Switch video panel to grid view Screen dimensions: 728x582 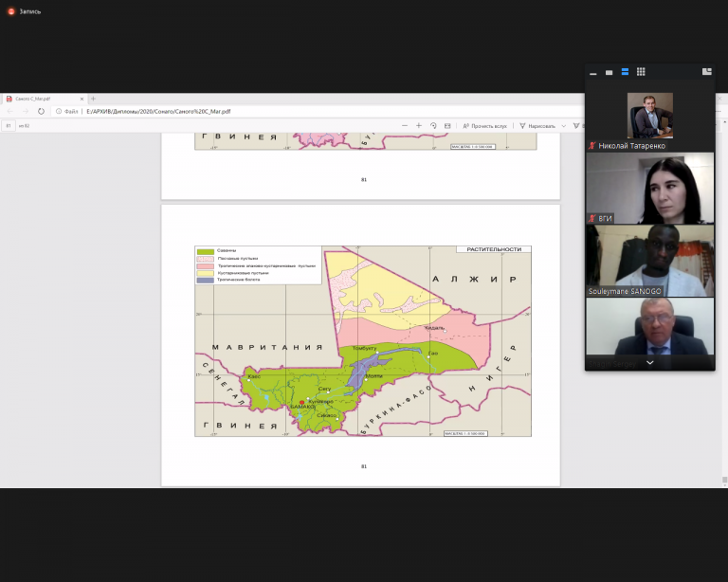[641, 72]
